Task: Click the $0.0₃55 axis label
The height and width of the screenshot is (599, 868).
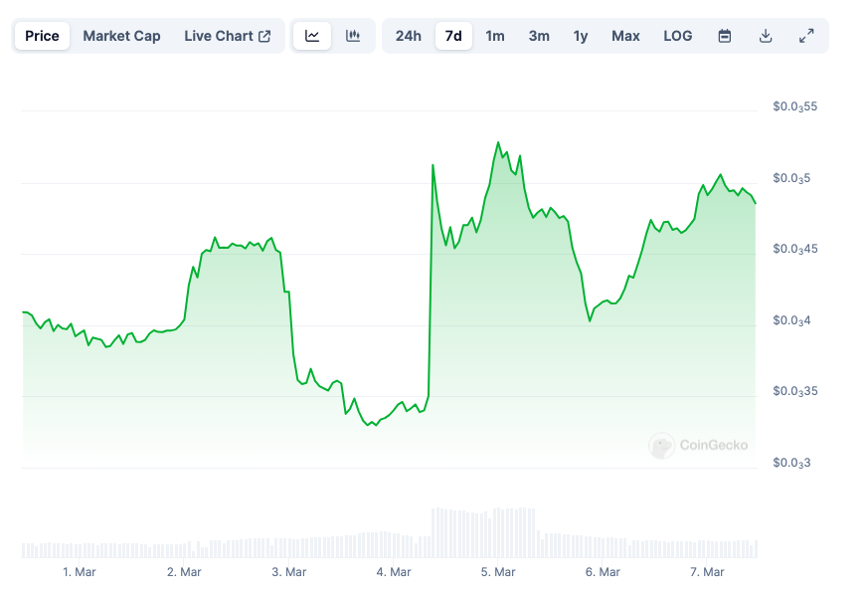Action: point(795,106)
